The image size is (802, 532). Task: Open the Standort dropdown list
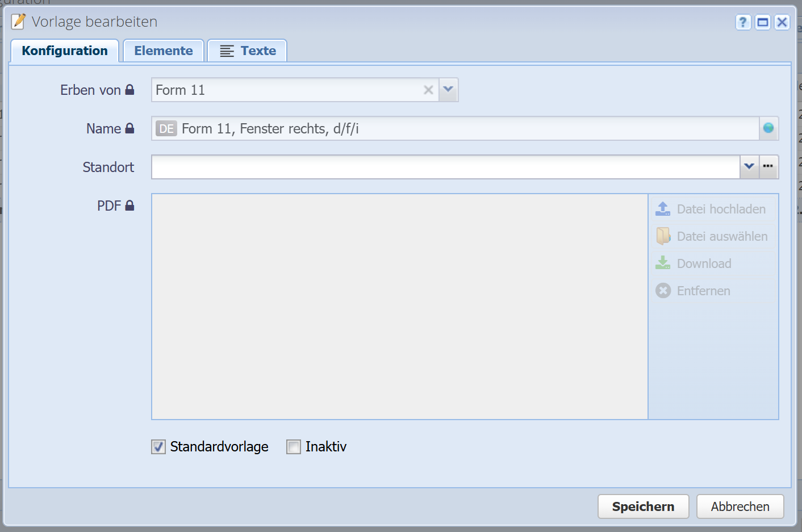(749, 167)
